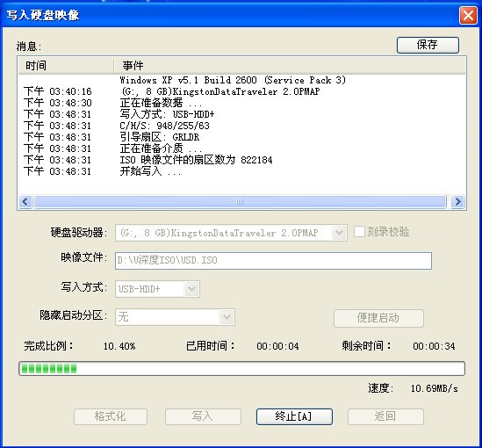
Task: Click the speed value 10.69MB/s
Action: 435,388
